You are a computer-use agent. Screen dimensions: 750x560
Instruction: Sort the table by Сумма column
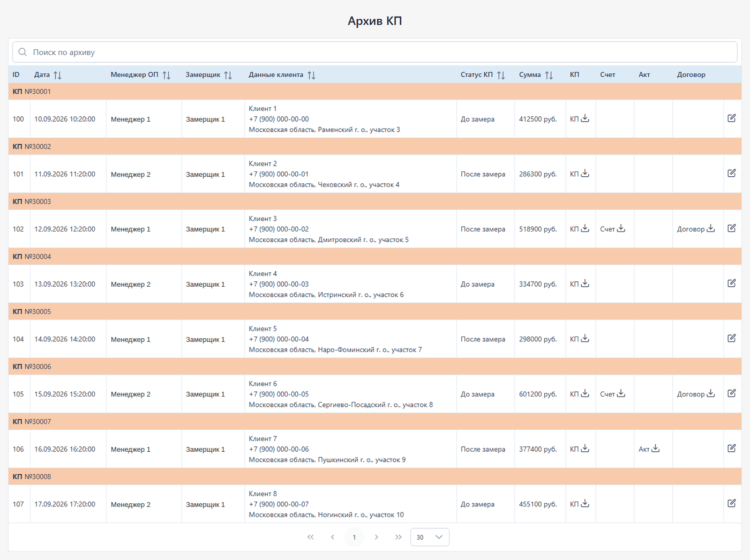pos(549,75)
